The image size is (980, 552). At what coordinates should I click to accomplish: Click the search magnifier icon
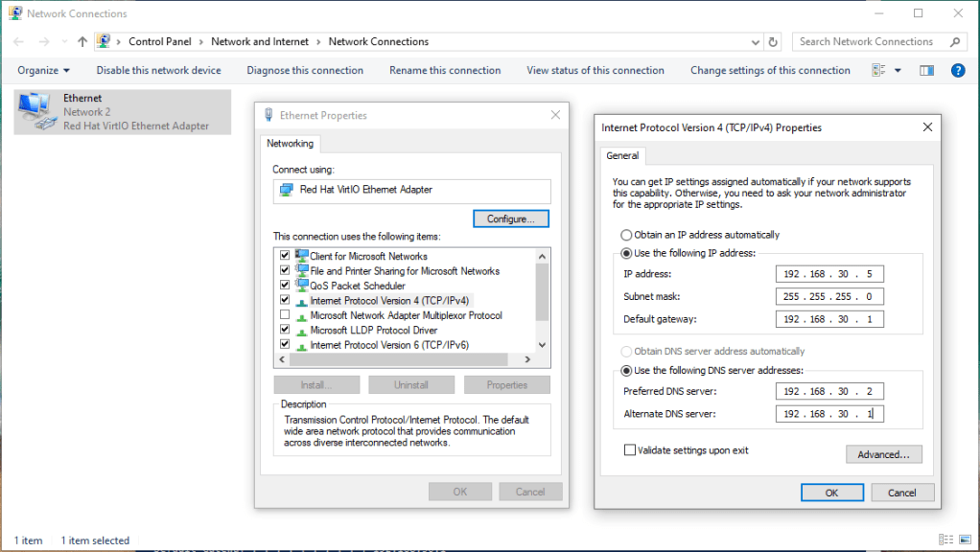[x=954, y=42]
